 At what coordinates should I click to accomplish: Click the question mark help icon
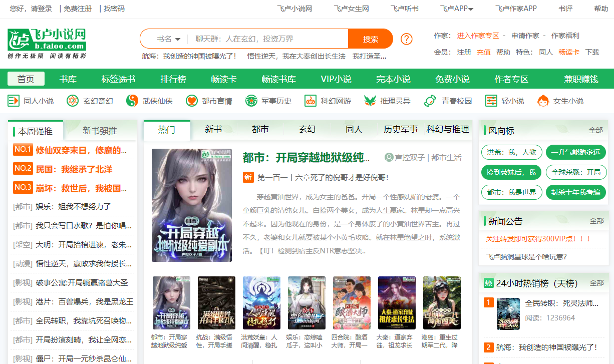(407, 39)
